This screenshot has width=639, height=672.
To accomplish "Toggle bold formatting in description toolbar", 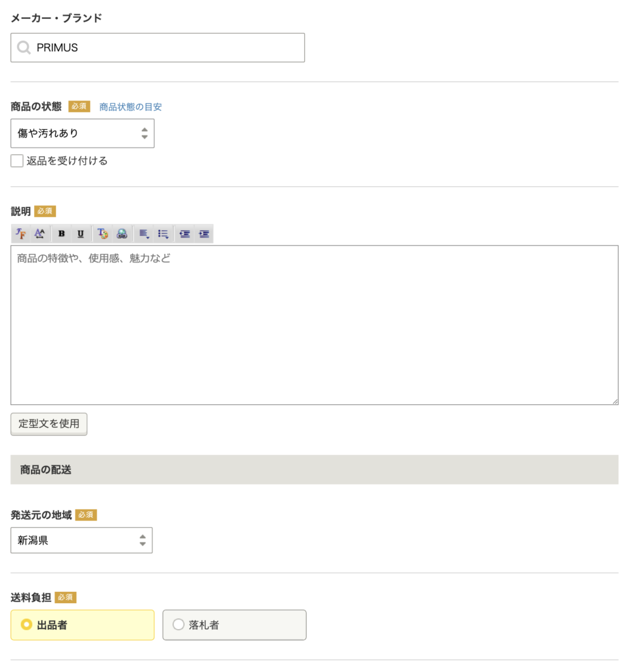I will (62, 234).
